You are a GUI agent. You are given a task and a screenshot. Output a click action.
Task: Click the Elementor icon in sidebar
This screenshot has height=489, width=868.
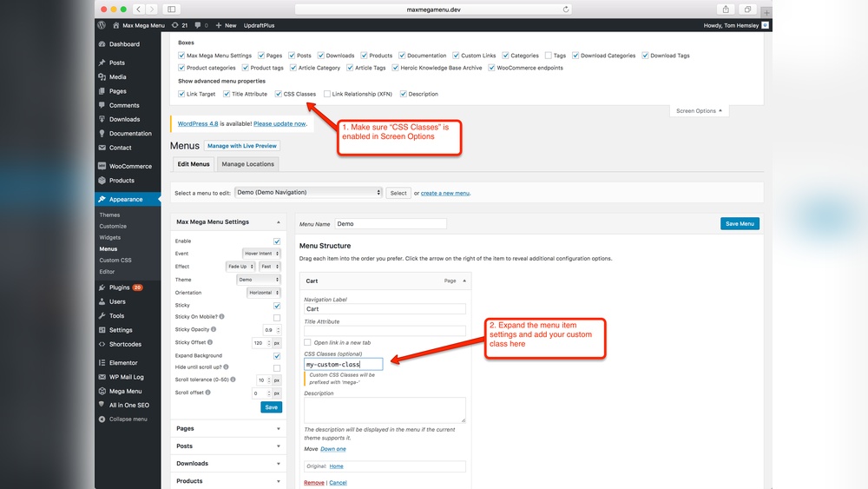pos(102,363)
